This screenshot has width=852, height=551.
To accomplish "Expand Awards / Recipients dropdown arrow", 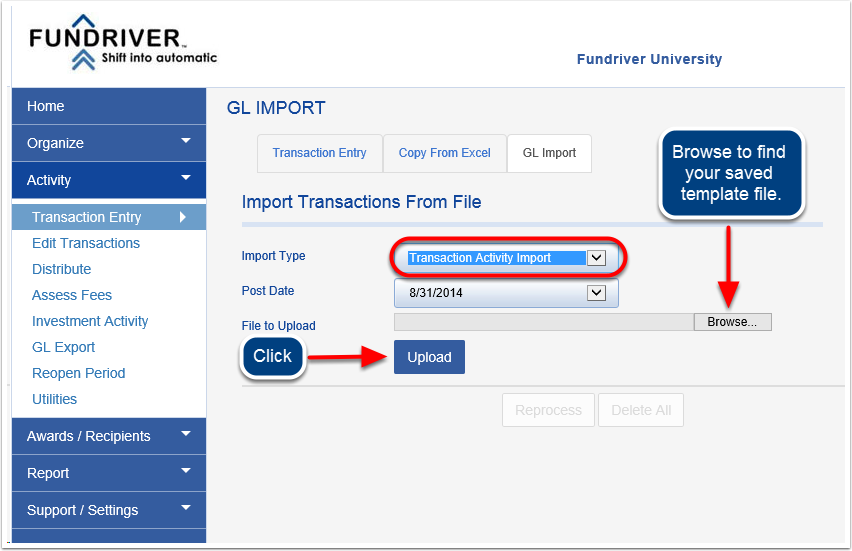I will (x=186, y=434).
